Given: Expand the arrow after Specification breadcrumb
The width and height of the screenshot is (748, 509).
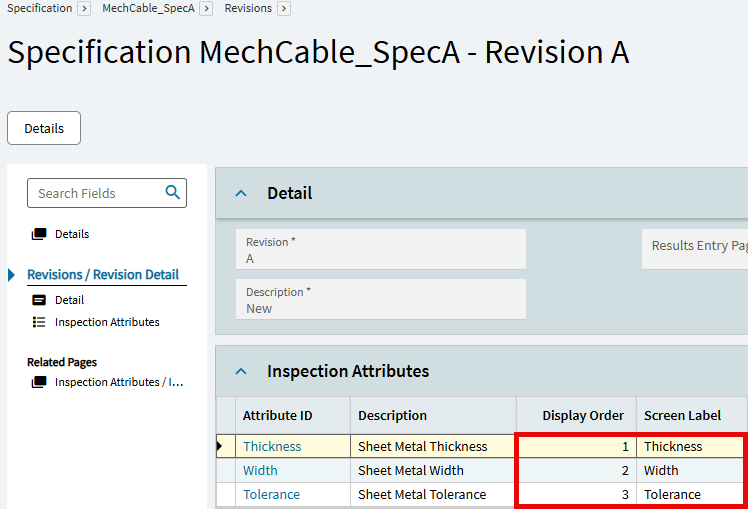Looking at the screenshot, I should 84,8.
